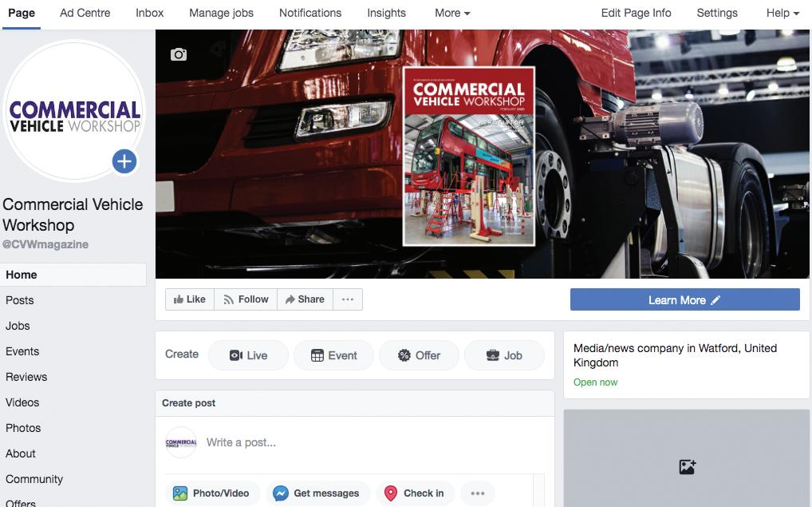
Task: Open Photos in the sidebar
Action: 23,428
